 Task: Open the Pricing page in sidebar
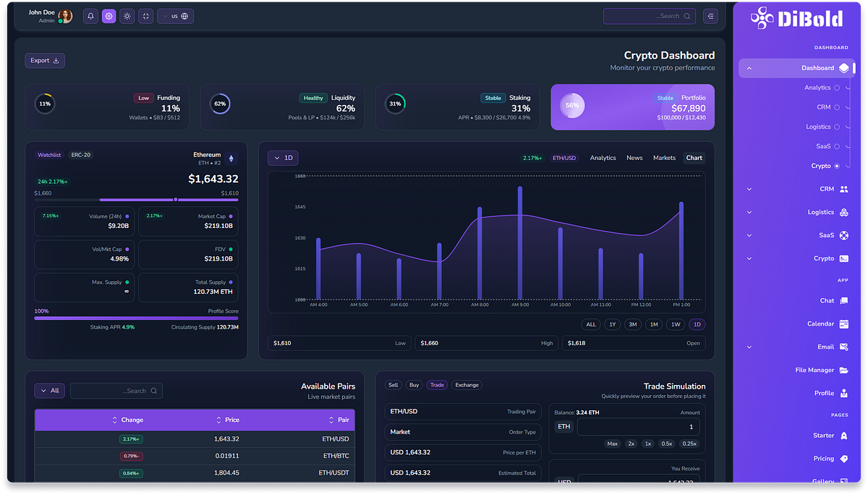[x=796, y=459]
